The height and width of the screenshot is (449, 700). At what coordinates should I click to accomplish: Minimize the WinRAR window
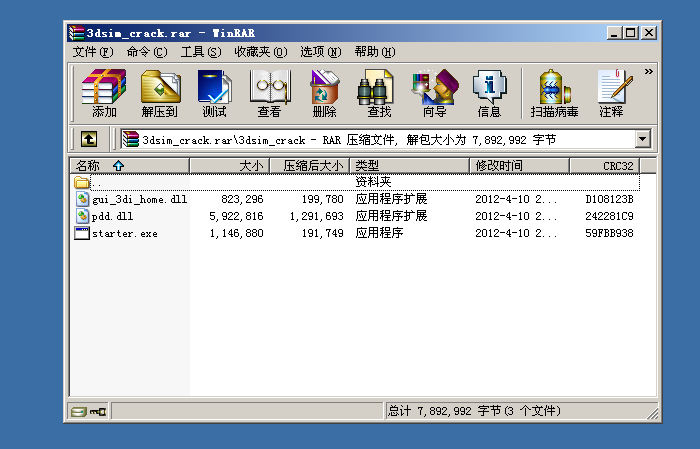coord(614,33)
